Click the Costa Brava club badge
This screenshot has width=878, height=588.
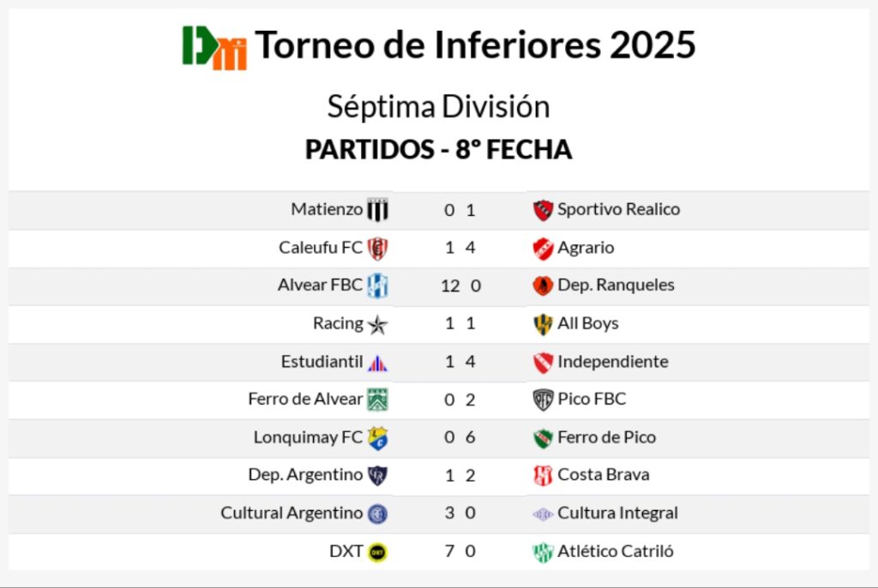click(x=543, y=476)
